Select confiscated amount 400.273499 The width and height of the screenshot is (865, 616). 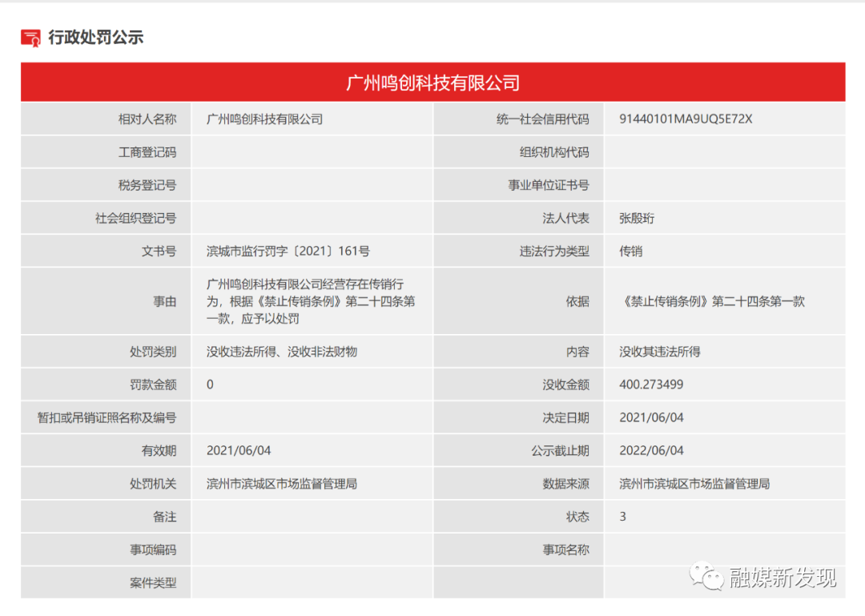(x=651, y=384)
